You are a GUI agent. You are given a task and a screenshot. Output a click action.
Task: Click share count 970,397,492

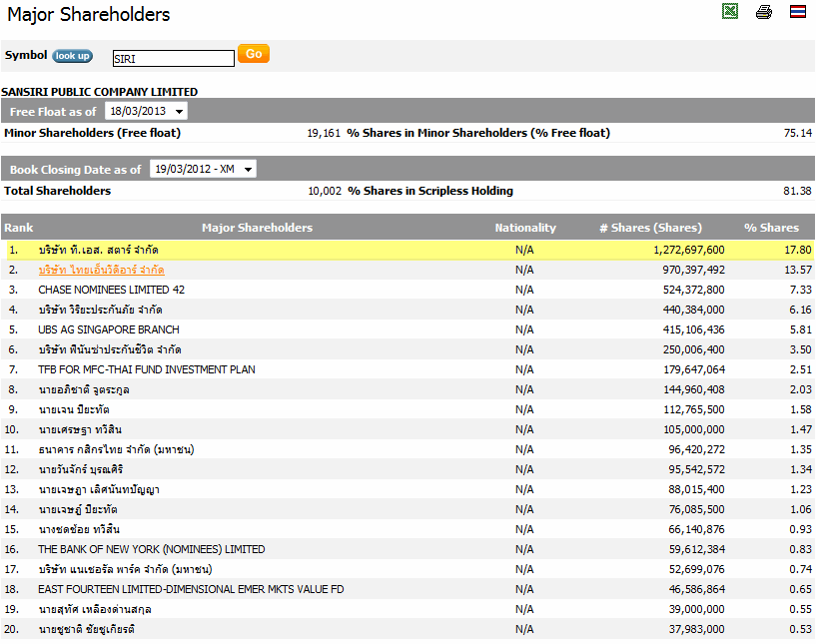[x=694, y=270]
